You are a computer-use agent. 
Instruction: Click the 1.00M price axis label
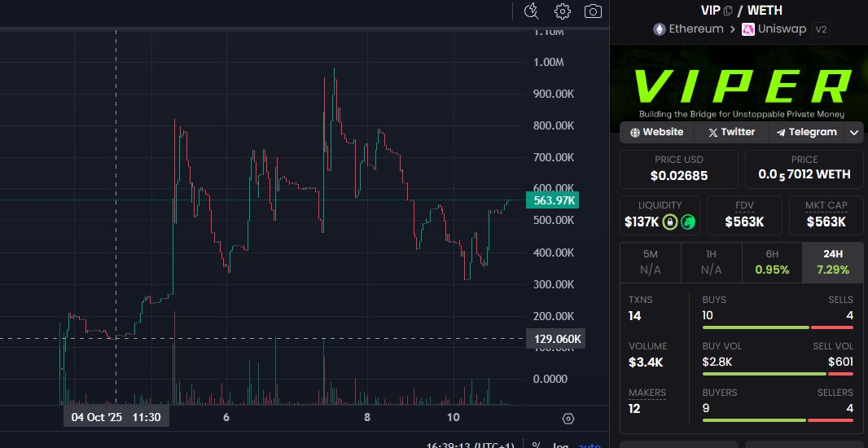point(549,63)
